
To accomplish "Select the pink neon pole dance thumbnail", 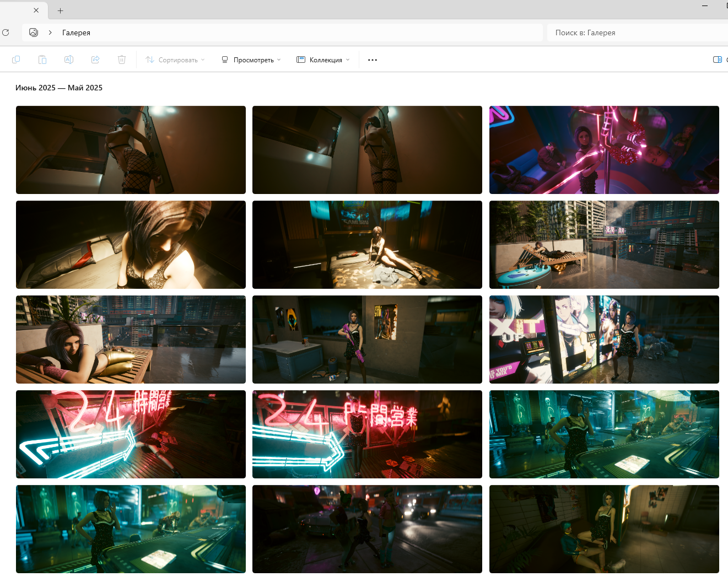I will tap(604, 150).
